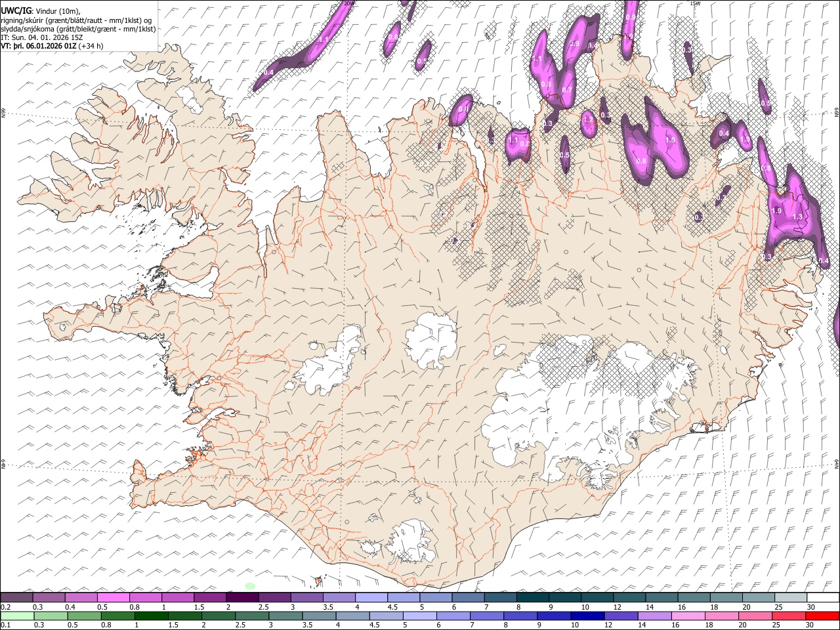This screenshot has width=840, height=630.
Task: Select the rain legend swatch between 0.5 and 0.8
Action: coord(85,616)
